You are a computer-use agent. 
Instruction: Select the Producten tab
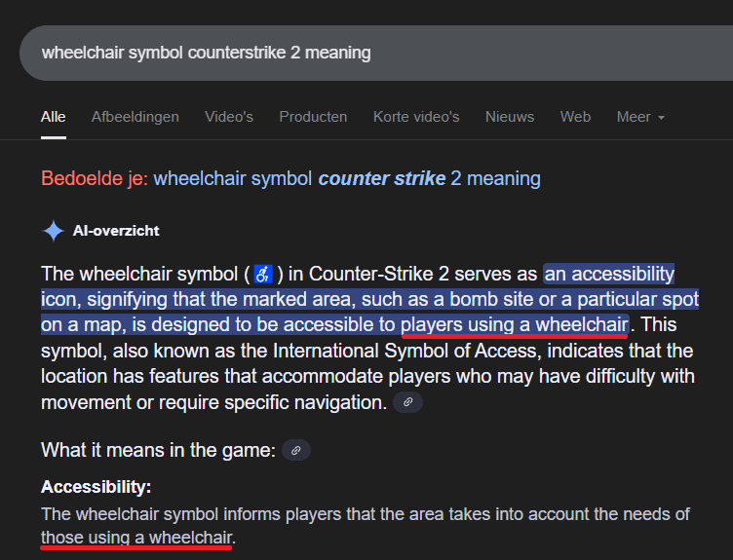pos(313,117)
